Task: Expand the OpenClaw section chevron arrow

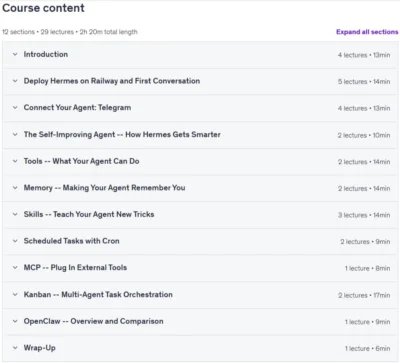Action: 15,321
